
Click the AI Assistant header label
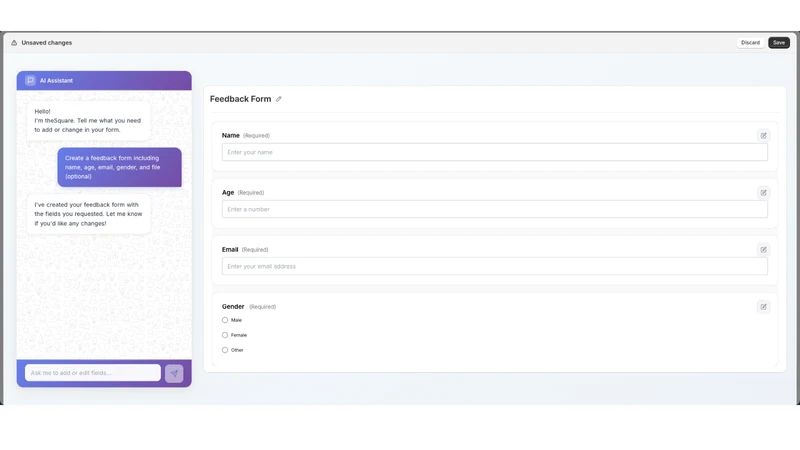[56, 81]
